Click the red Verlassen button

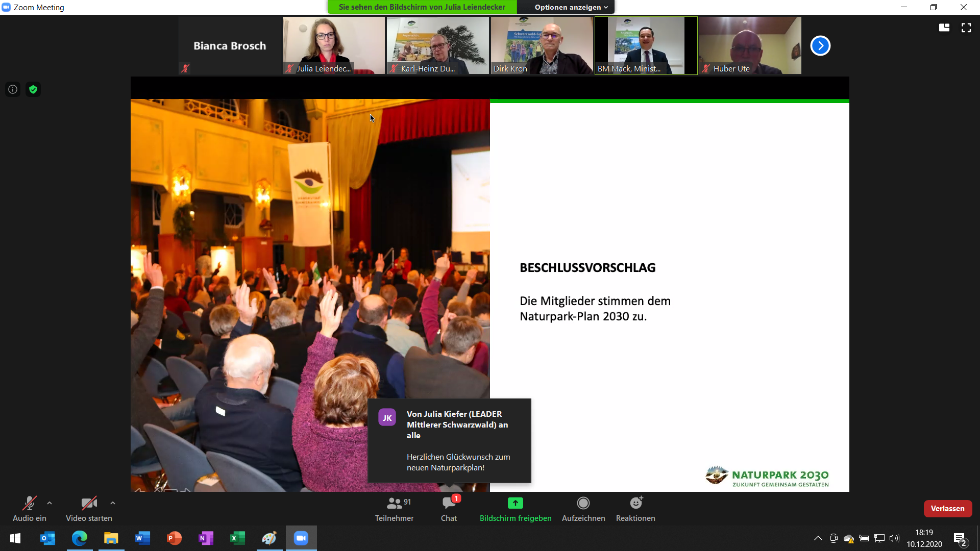coord(947,508)
